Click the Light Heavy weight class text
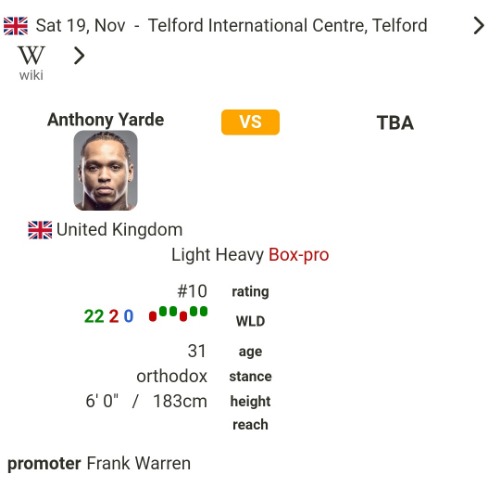Screen dimensions: 500x487 pos(217,255)
